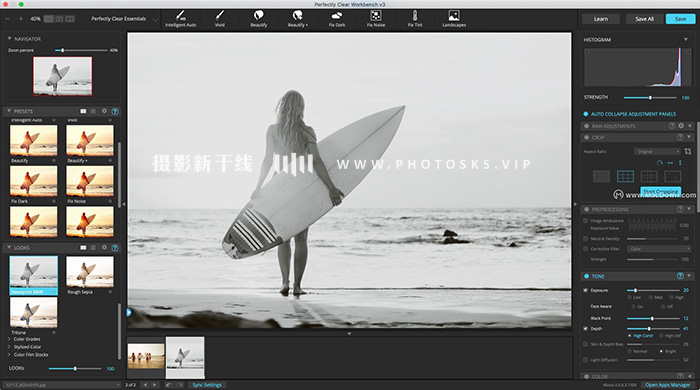Click the Save All button

point(644,19)
